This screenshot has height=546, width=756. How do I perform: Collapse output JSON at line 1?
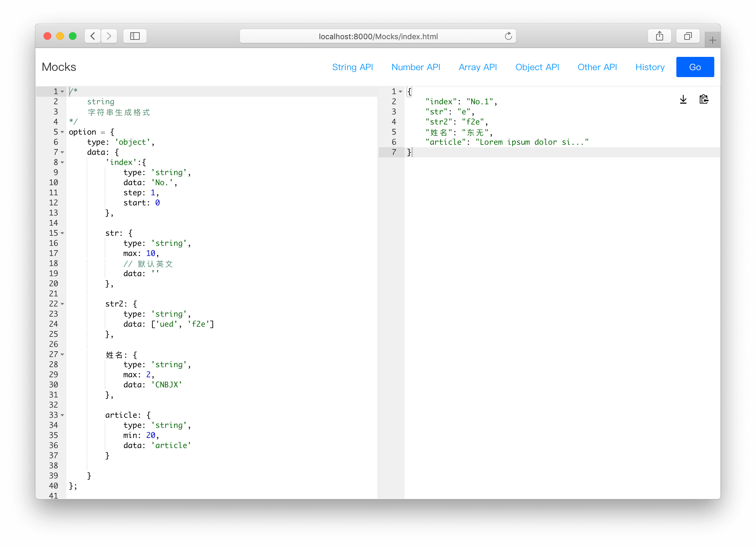[400, 92]
